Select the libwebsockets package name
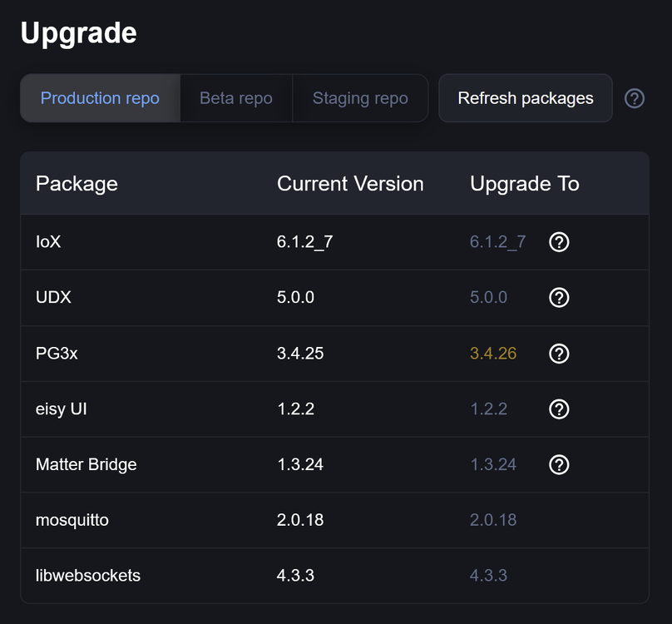This screenshot has width=672, height=624. click(x=88, y=576)
